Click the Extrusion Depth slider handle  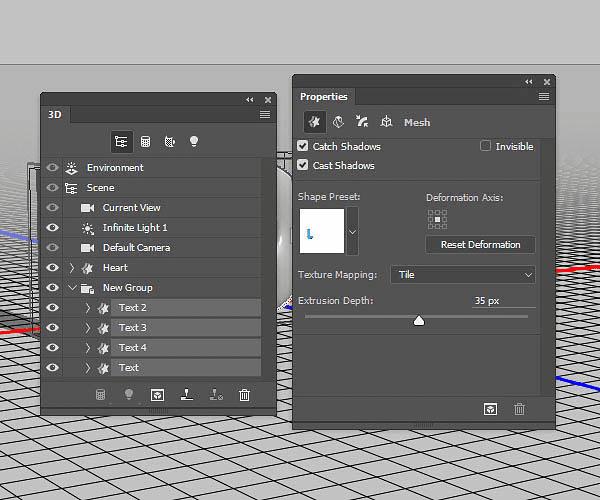coord(419,320)
